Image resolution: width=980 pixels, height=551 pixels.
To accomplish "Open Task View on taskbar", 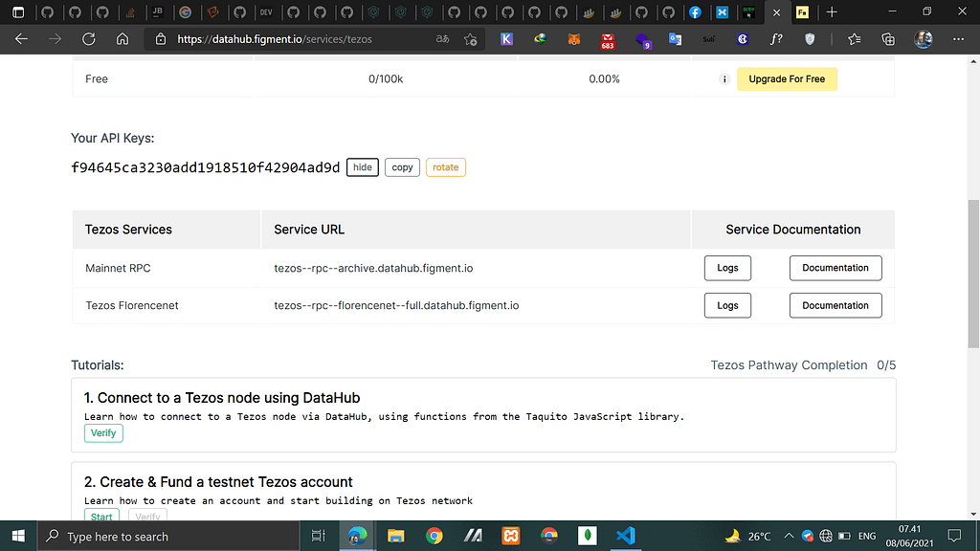I will (318, 536).
